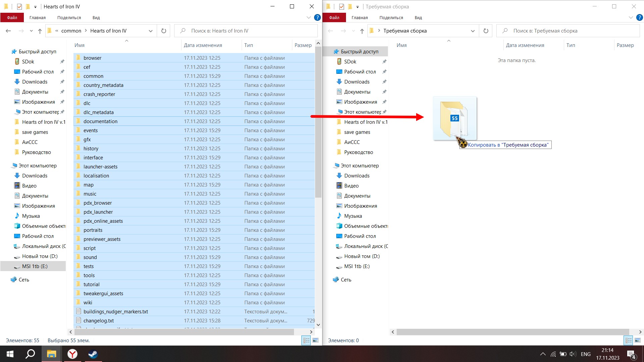Click the volume icon in system tray
This screenshot has width=644, height=362.
tap(573, 354)
